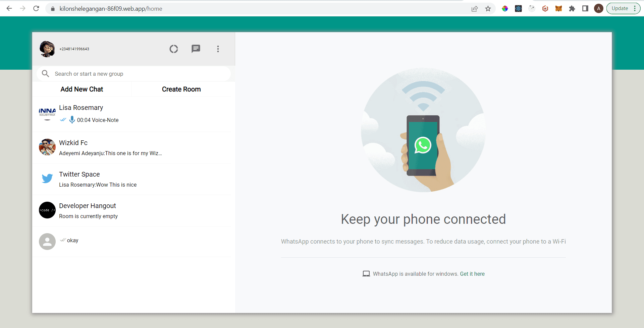Click the browser forward arrow
Viewport: 644px width, 328px height.
tap(22, 8)
